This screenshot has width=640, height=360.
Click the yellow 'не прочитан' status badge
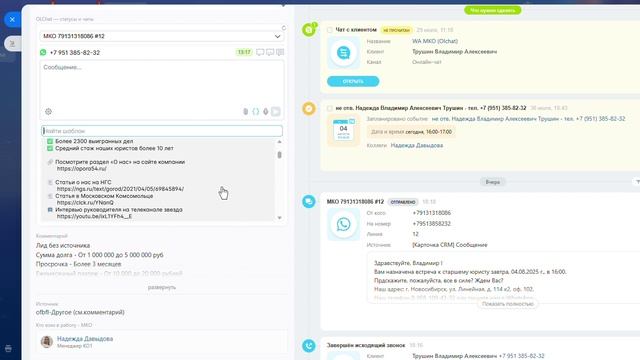click(396, 30)
